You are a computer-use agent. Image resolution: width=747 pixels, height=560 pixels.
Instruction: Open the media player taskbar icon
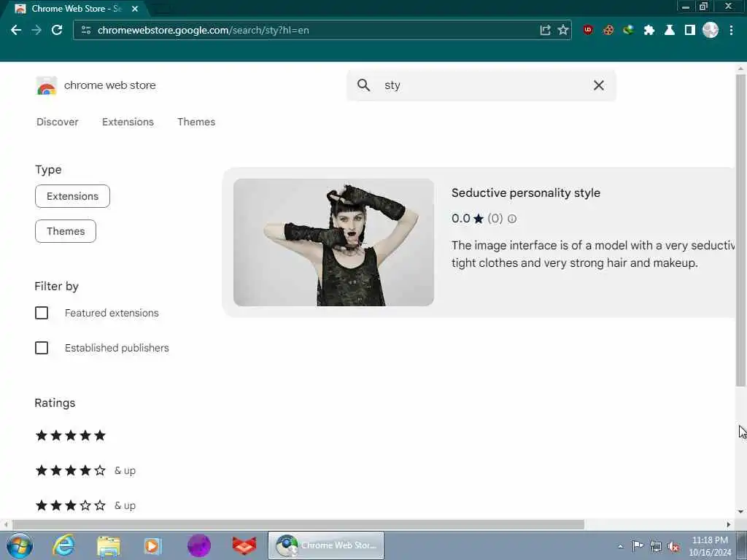pyautogui.click(x=153, y=545)
